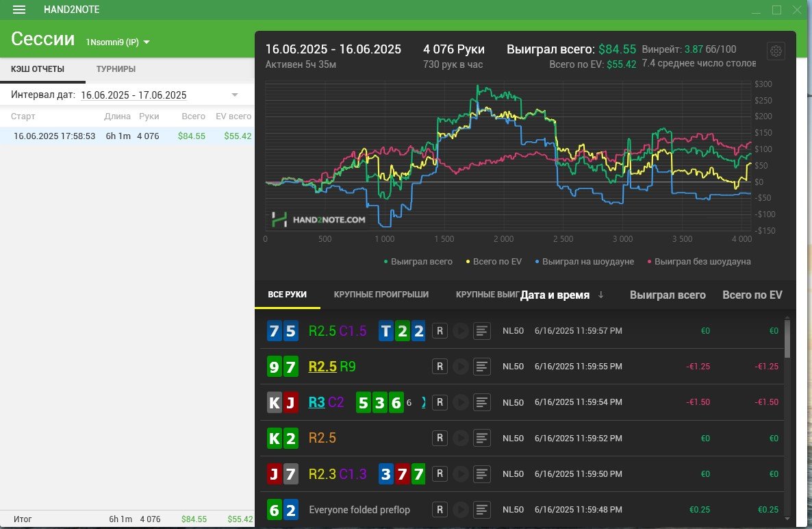Sort hands by 'Всего по EV' column header

pos(752,295)
